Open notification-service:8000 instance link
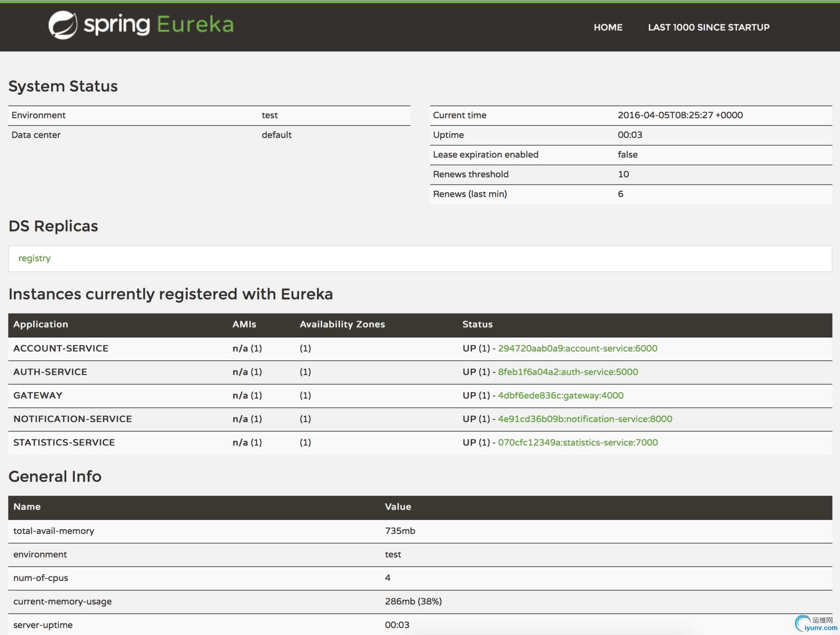Image resolution: width=840 pixels, height=635 pixels. tap(585, 419)
